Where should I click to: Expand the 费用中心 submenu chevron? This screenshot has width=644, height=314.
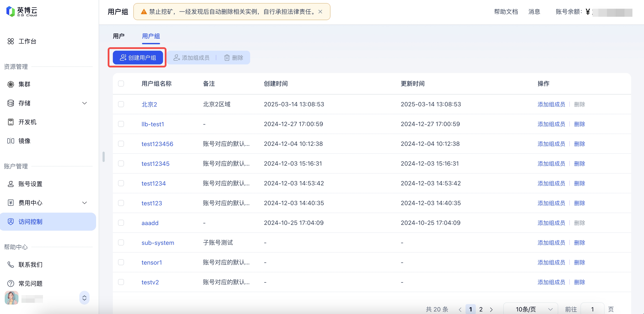[85, 203]
